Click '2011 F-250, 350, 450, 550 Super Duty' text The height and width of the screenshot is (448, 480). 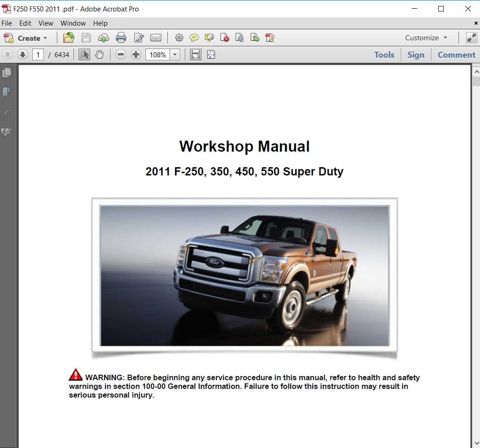point(244,172)
